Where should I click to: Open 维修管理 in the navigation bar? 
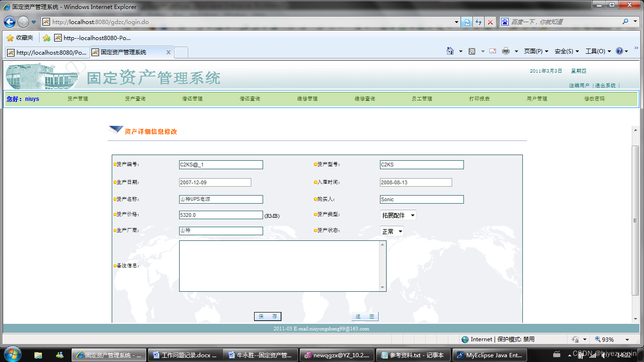[307, 99]
